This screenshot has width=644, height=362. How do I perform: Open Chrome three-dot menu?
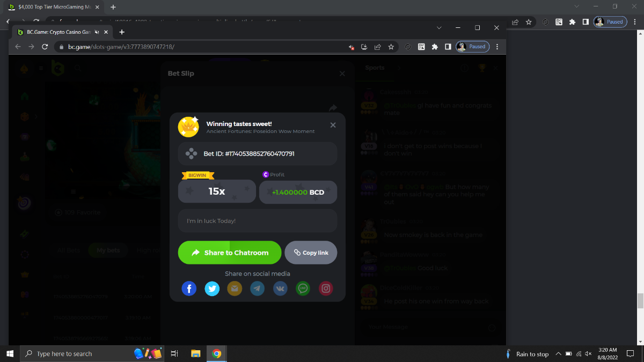click(497, 47)
